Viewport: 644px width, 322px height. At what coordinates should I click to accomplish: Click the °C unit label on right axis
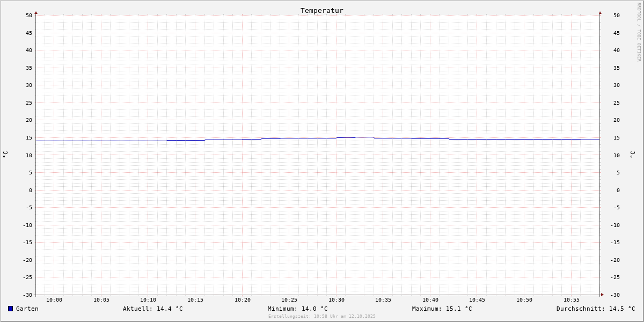(x=632, y=154)
